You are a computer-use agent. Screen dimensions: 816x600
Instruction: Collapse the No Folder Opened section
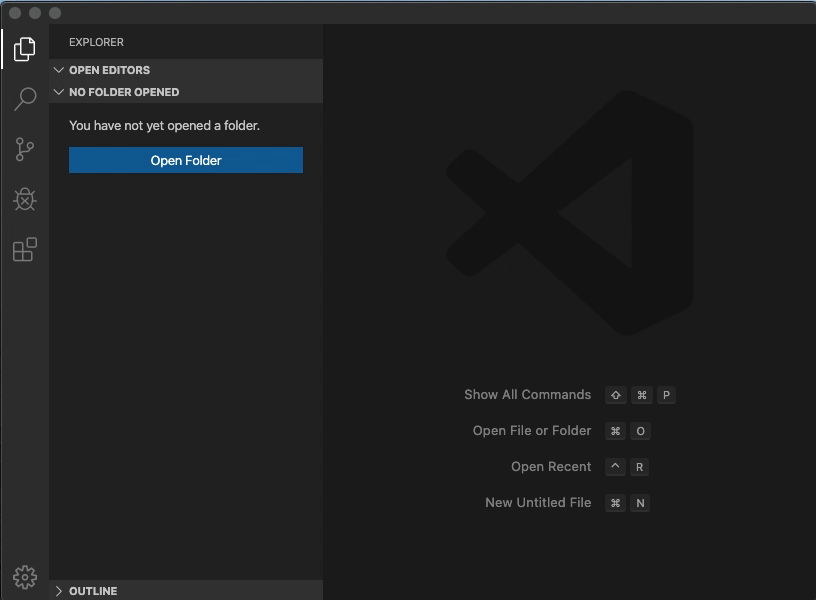pyautogui.click(x=186, y=92)
